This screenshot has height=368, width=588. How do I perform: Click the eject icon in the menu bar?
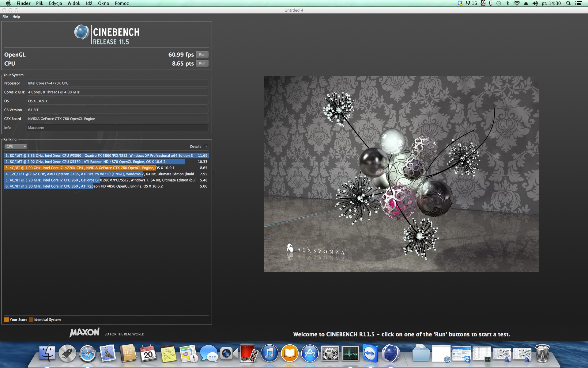[526, 3]
